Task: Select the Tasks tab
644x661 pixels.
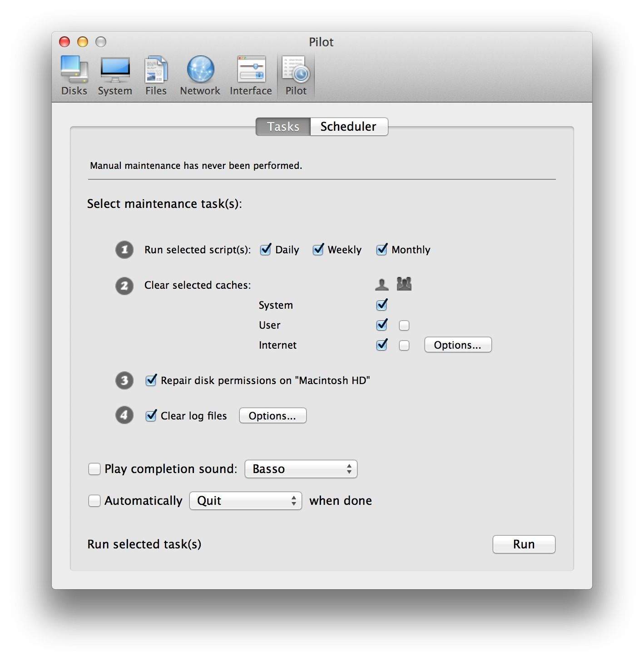Action: (x=283, y=127)
